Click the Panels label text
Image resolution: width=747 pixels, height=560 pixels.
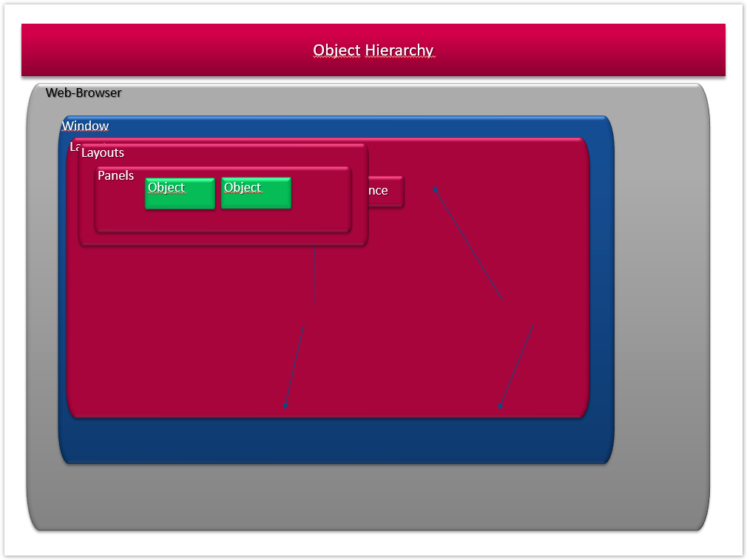pyautogui.click(x=116, y=175)
